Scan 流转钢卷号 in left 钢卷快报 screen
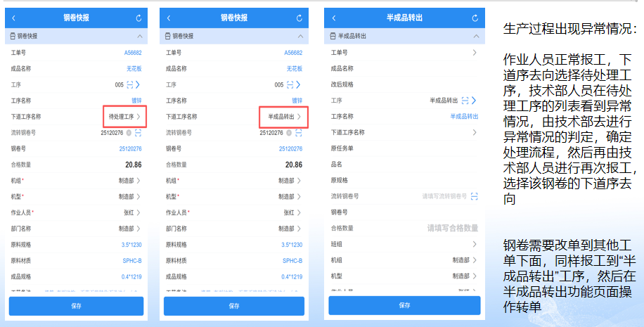The height and width of the screenshot is (327, 644). (138, 133)
